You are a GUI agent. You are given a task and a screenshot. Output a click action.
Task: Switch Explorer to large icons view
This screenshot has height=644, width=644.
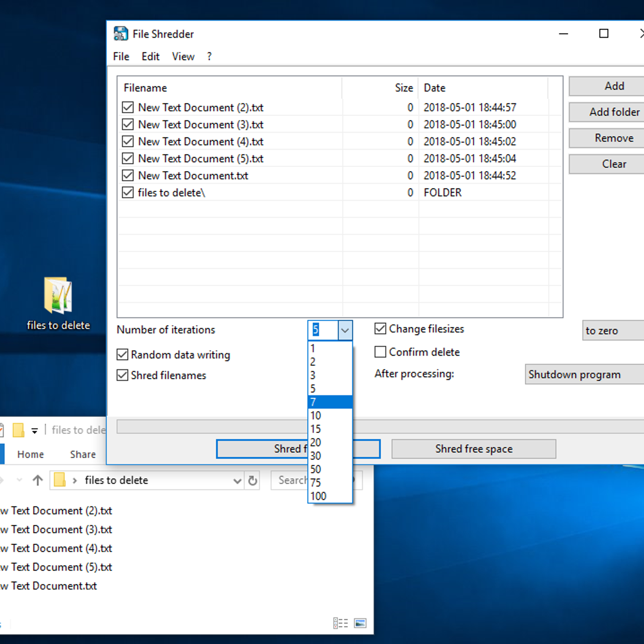pyautogui.click(x=360, y=623)
